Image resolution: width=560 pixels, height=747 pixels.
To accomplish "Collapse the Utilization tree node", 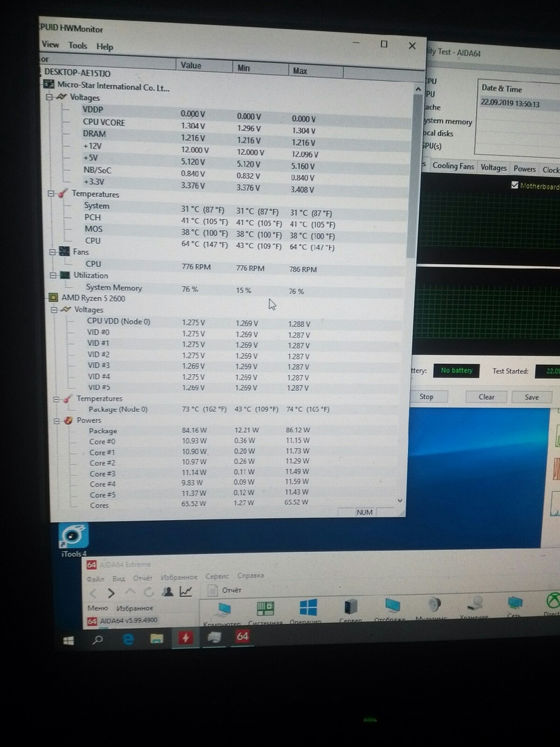I will [53, 275].
